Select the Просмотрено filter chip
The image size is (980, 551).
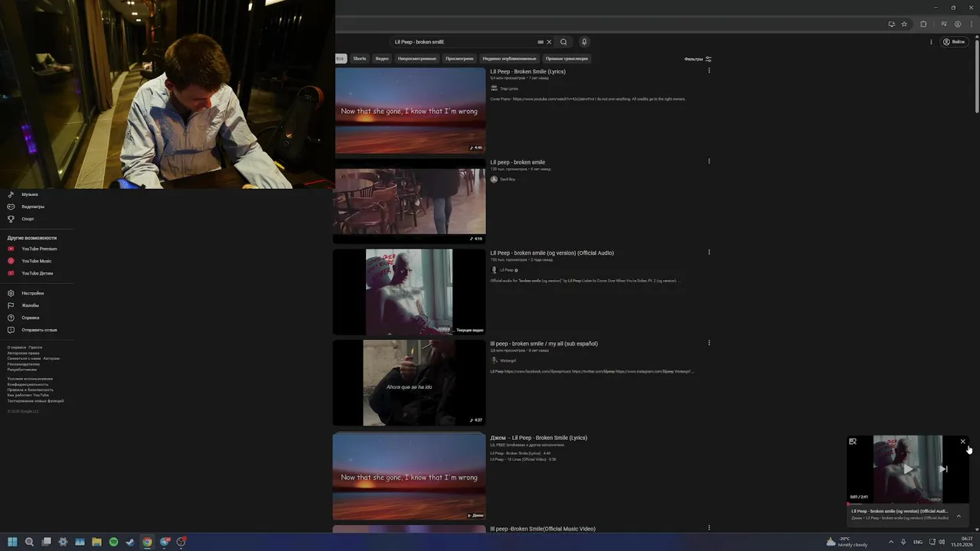(459, 58)
